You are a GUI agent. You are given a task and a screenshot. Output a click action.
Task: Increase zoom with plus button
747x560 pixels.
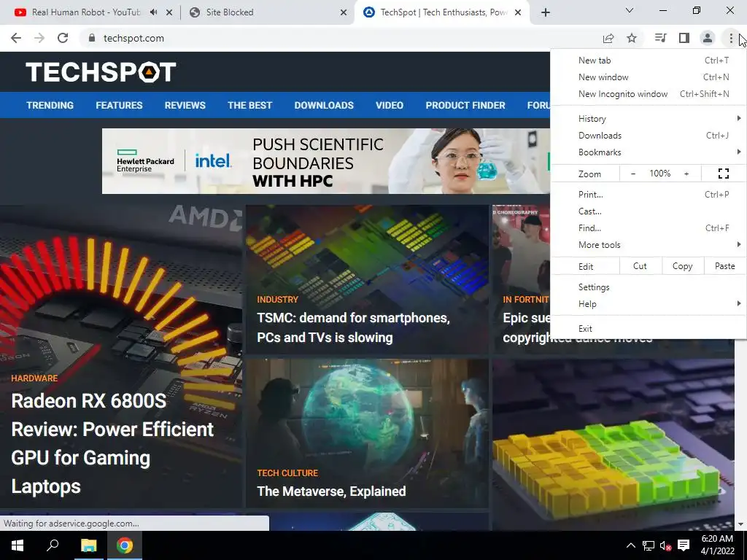click(x=686, y=174)
